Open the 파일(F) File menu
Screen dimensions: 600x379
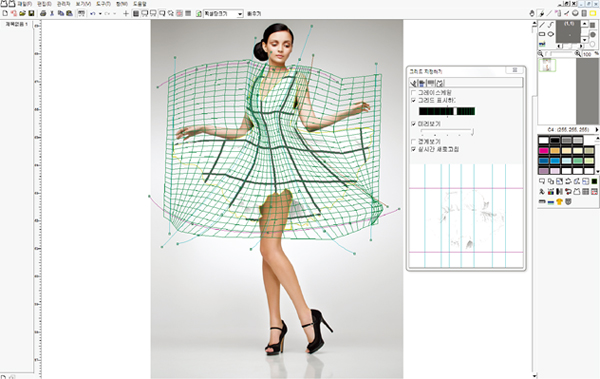[24, 4]
